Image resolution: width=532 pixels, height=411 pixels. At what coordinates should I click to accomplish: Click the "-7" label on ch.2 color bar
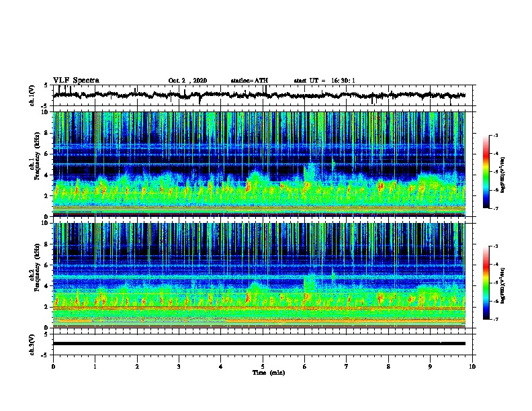pos(495,319)
